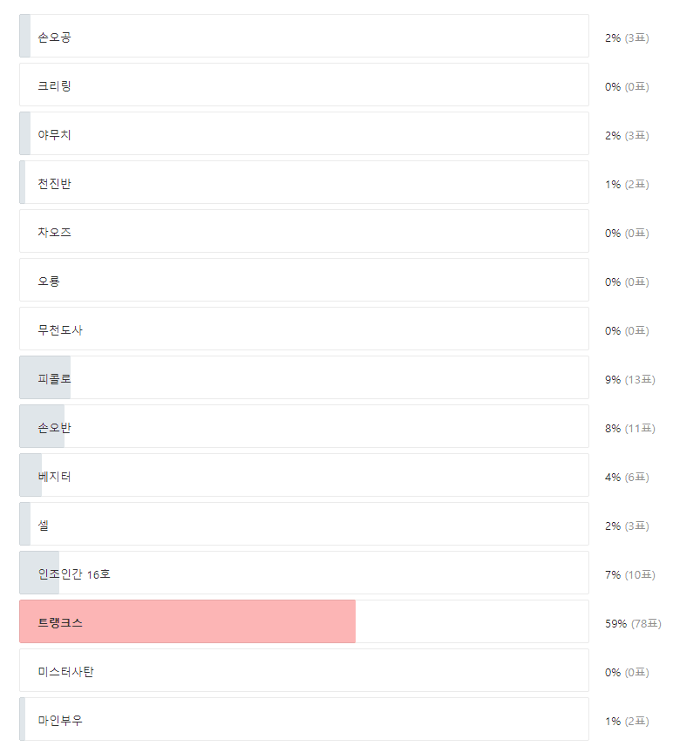The image size is (700, 753).
Task: Select the 무천도사 poll option
Action: pyautogui.click(x=303, y=329)
